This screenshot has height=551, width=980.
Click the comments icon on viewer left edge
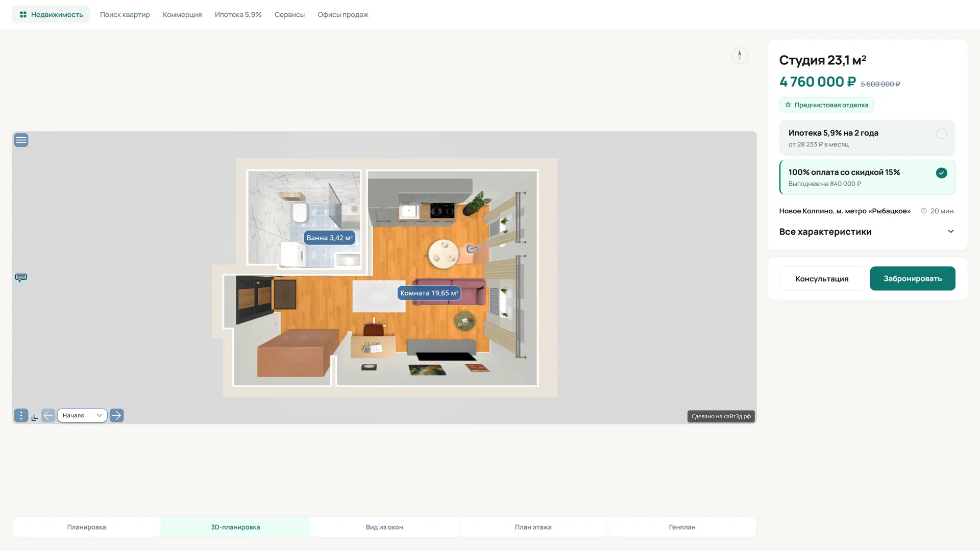pyautogui.click(x=21, y=278)
